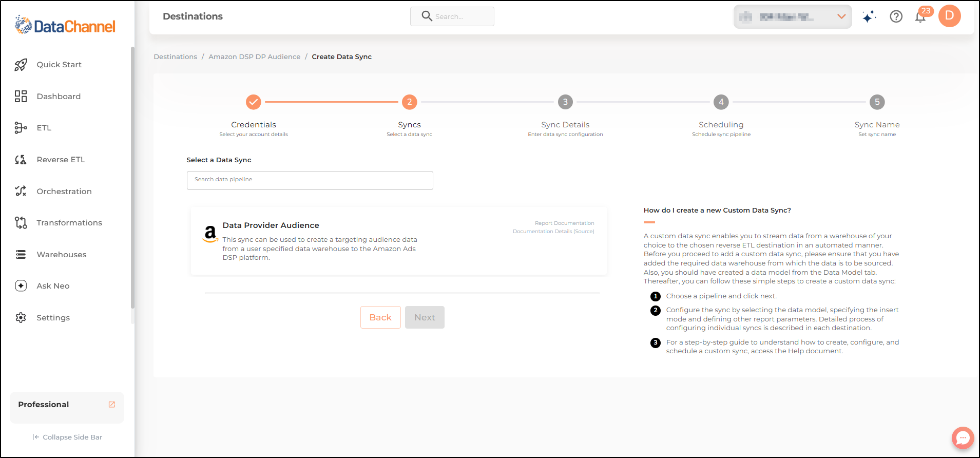Click the Dashboard grid icon
The image size is (980, 458).
21,97
